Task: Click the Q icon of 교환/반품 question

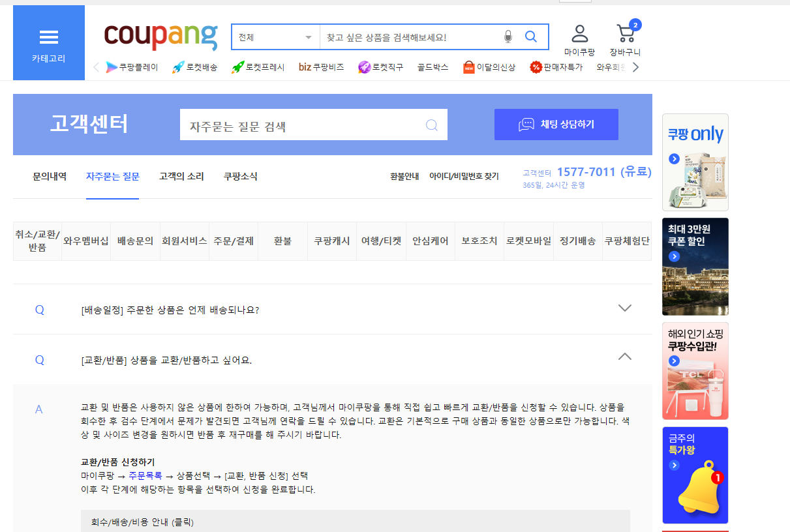Action: (x=40, y=360)
